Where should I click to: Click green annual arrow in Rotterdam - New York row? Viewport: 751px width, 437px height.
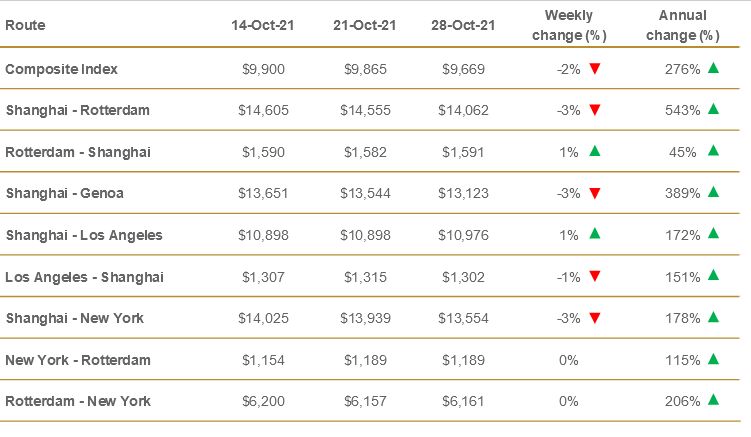713,400
